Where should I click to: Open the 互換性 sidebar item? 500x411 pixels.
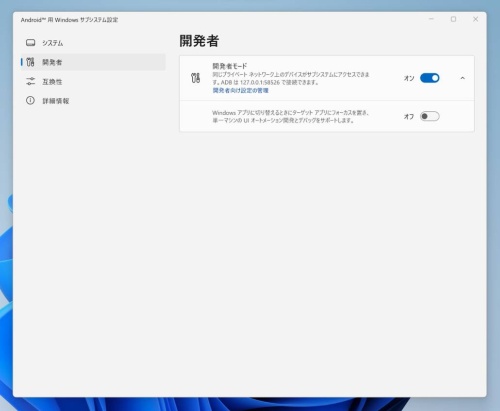click(x=93, y=82)
